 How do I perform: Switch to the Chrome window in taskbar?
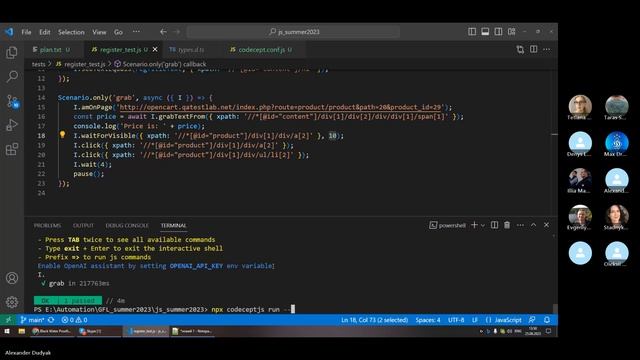click(x=52, y=331)
